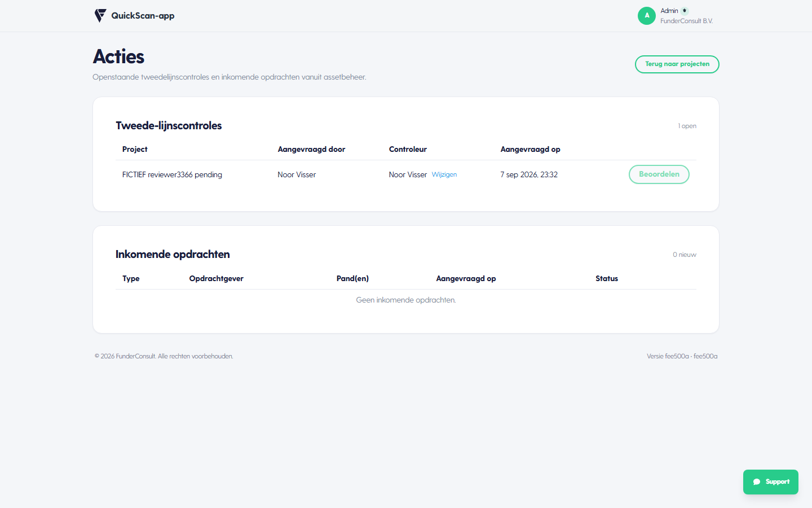This screenshot has width=812, height=508.
Task: Click Noor Visser under Aangevraagd door
Action: click(x=297, y=175)
